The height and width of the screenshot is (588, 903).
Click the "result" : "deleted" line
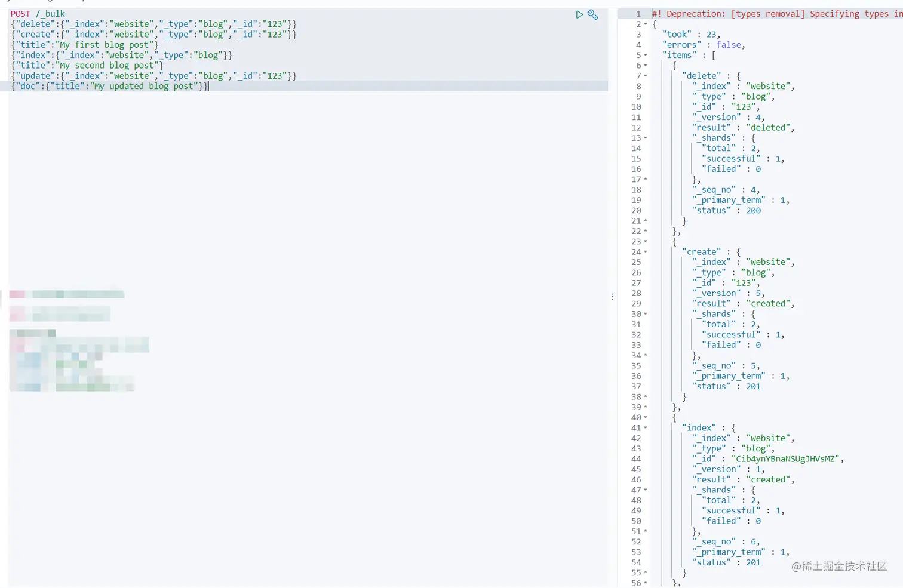[744, 128]
